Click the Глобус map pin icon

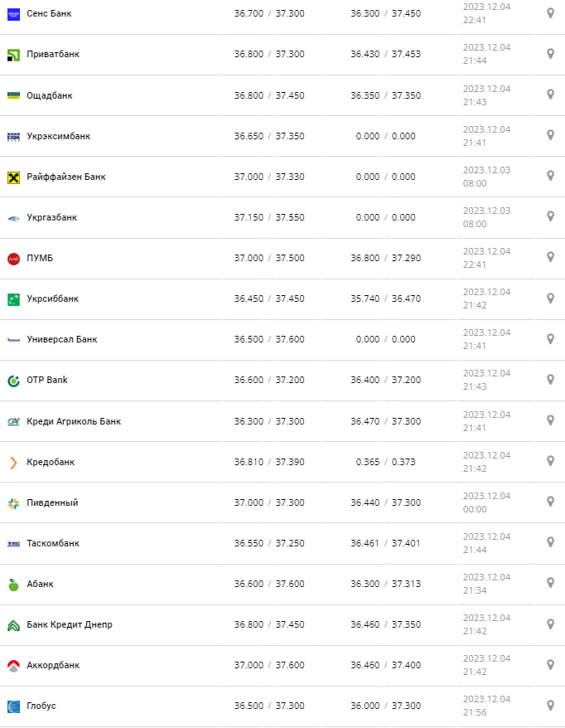tap(550, 705)
